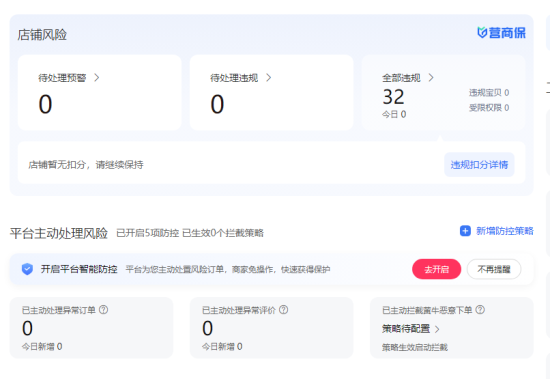Viewport: 550px width, 379px height.
Task: Show help for 已主动处理异常订单
Action: pos(103,310)
